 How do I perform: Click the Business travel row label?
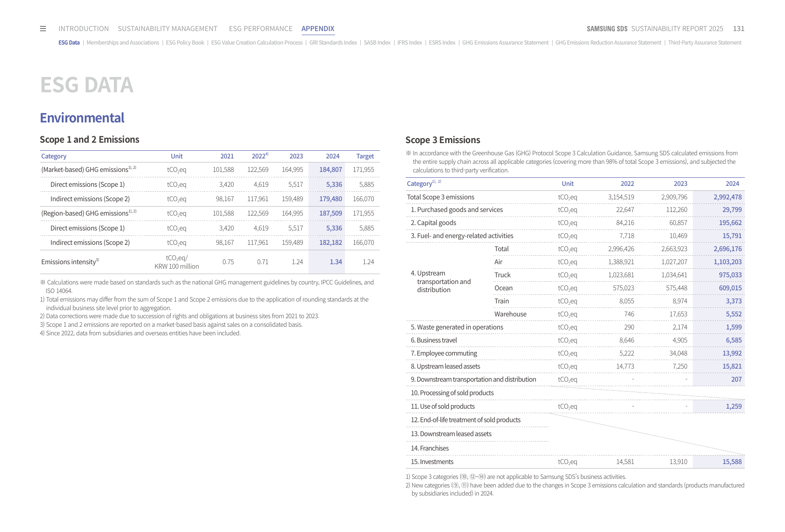[x=434, y=340]
